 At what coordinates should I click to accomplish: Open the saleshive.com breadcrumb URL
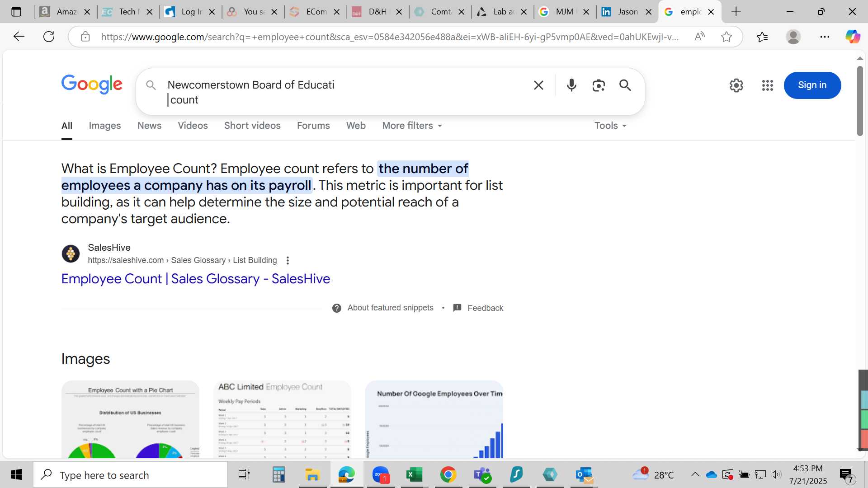(182, 260)
